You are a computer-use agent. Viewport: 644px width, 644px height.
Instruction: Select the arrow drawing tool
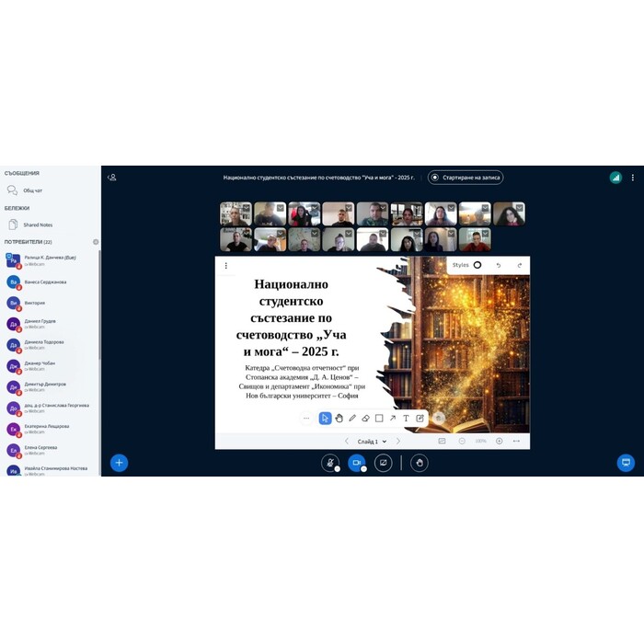[393, 419]
